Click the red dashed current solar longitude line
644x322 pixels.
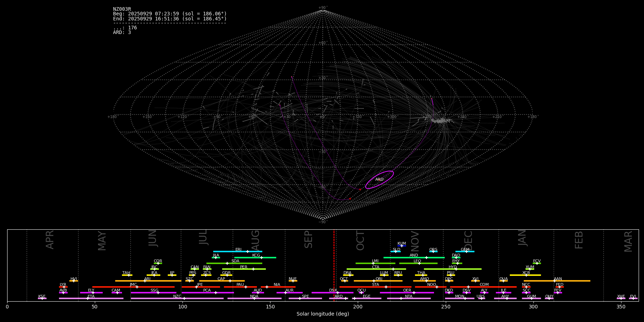334,265
